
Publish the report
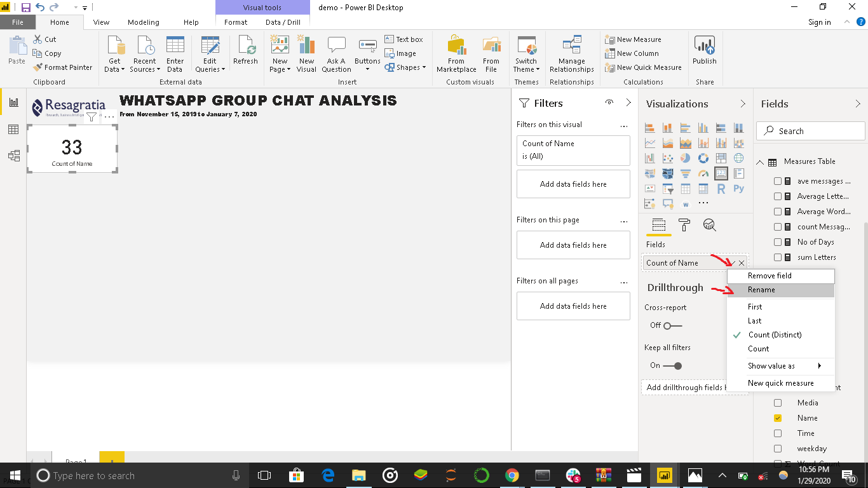click(705, 50)
